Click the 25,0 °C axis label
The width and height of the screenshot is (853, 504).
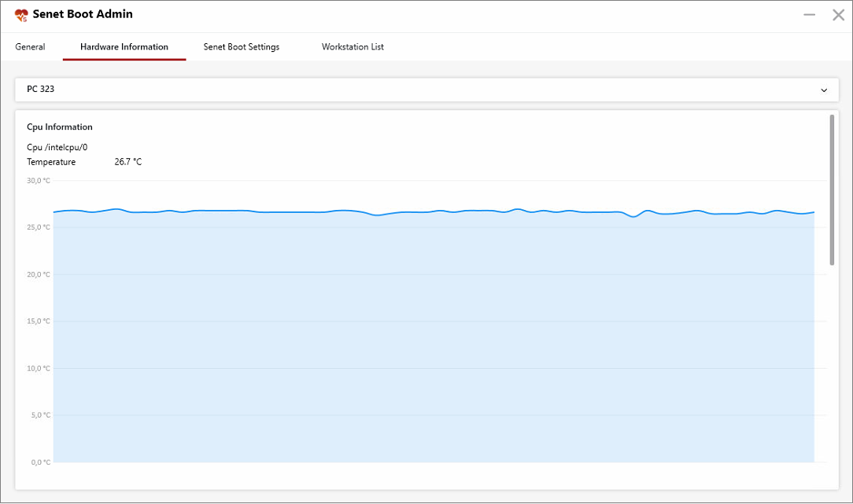pos(39,227)
